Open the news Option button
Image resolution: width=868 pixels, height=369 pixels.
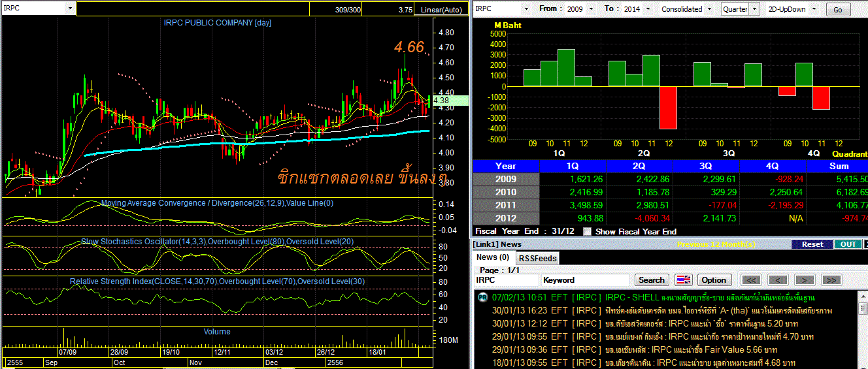(714, 280)
